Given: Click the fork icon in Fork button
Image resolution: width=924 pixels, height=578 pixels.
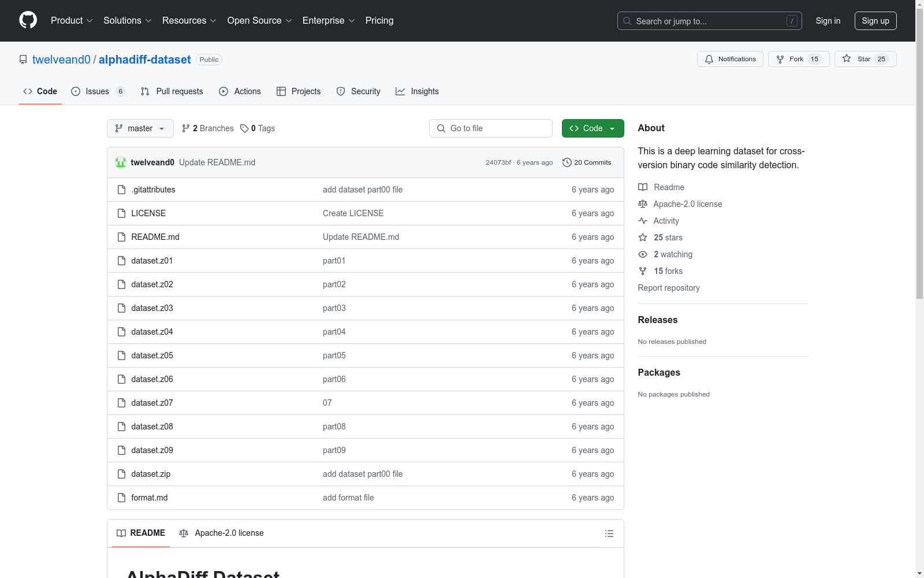Looking at the screenshot, I should click(780, 59).
